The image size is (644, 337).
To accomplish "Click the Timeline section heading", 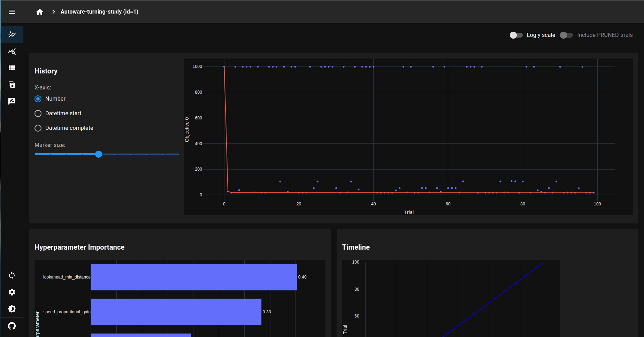I will (356, 247).
